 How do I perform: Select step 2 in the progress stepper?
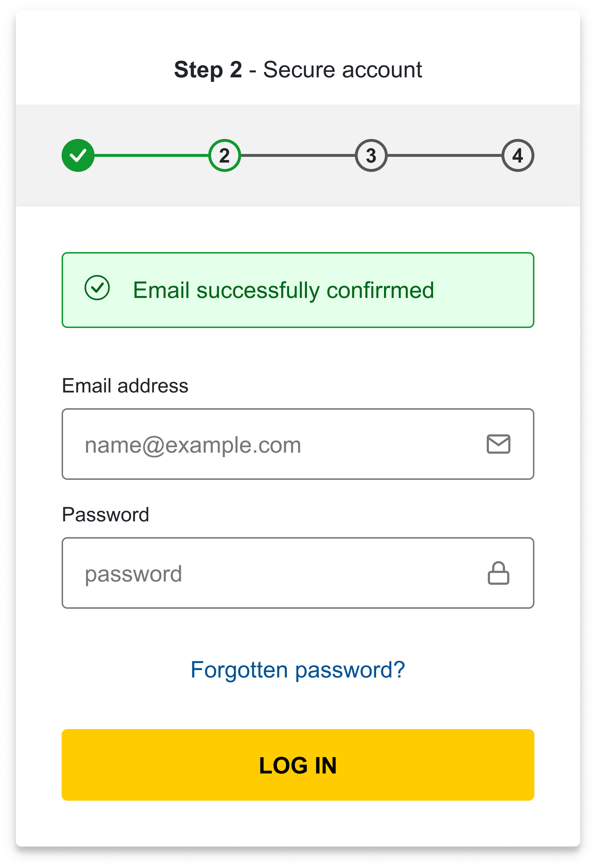tap(225, 155)
